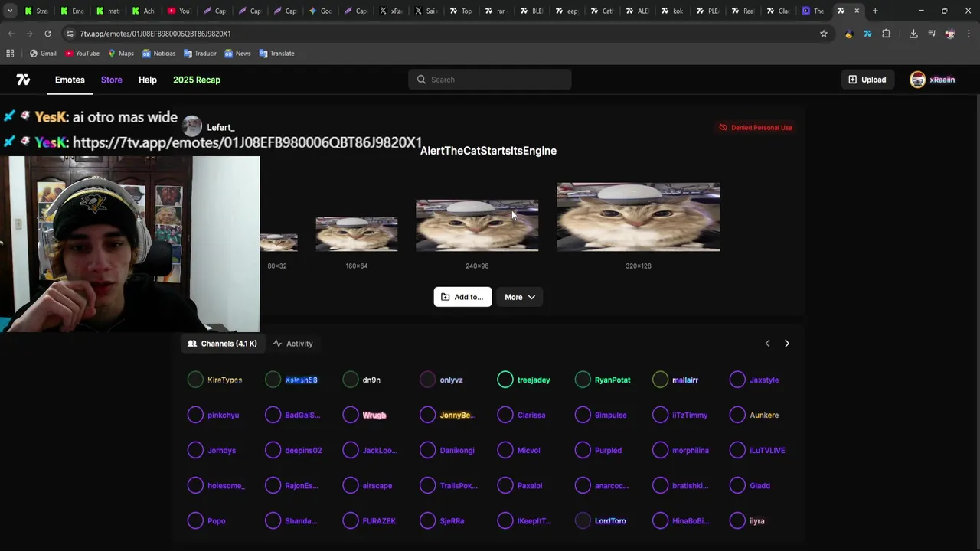Screen dimensions: 980x551
Task: Click the Upload plus icon
Action: (852, 80)
